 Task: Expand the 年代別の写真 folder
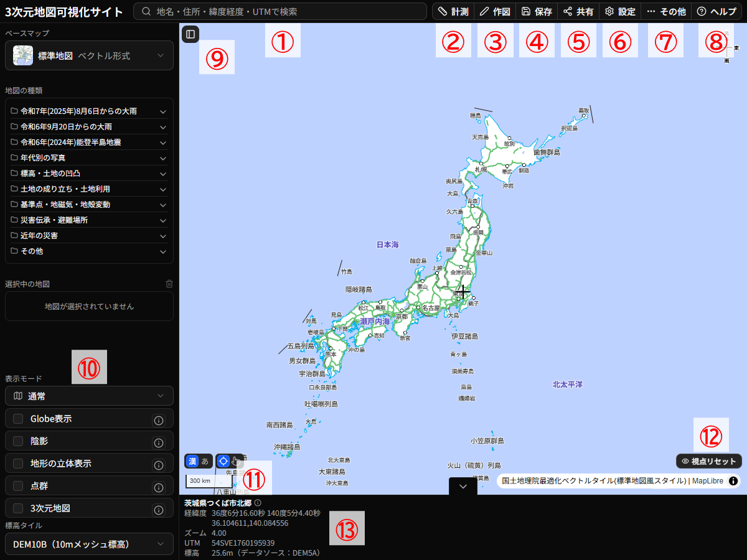[x=89, y=158]
